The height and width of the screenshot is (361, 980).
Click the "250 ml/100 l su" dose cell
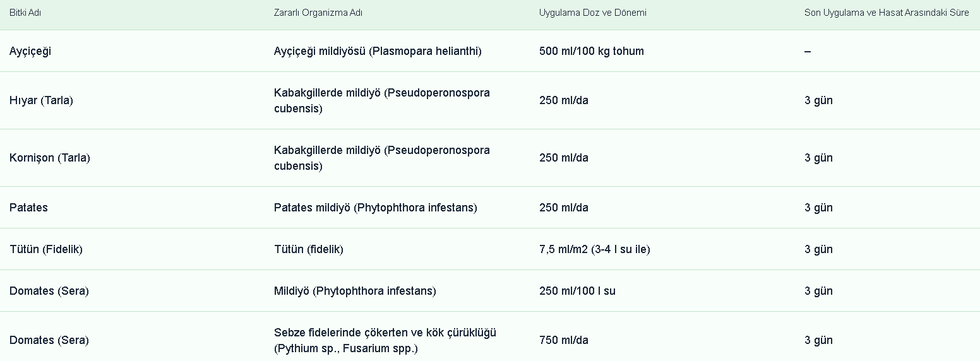click(577, 291)
